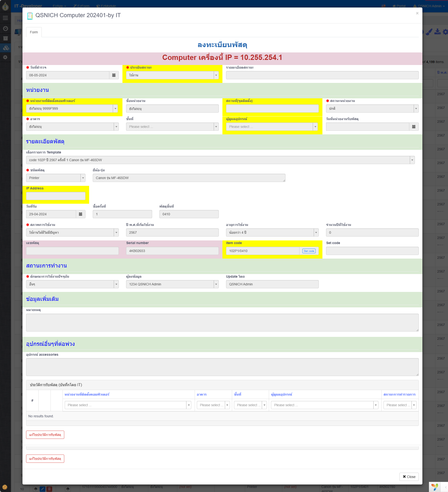Click the Serial number input field
Viewport: 448px width, 492px height.
(172, 251)
